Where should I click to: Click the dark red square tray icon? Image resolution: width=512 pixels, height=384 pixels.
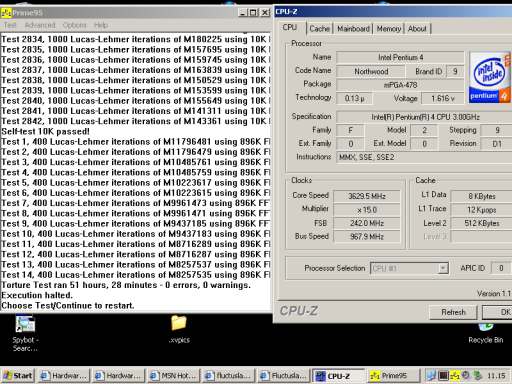443,376
